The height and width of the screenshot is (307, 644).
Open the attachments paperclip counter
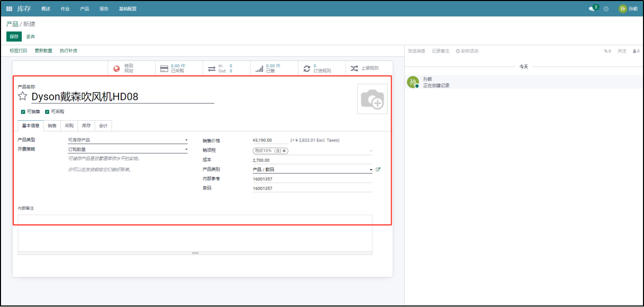[607, 51]
